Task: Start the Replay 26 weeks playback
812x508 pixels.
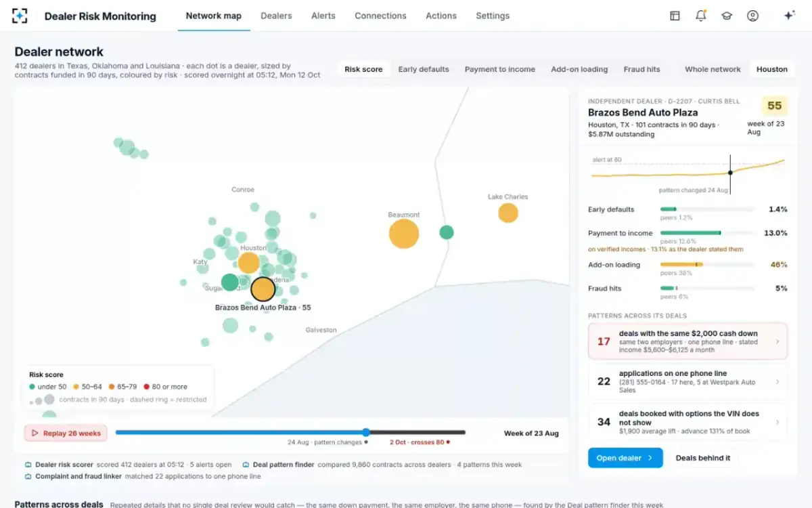Action: pos(66,433)
